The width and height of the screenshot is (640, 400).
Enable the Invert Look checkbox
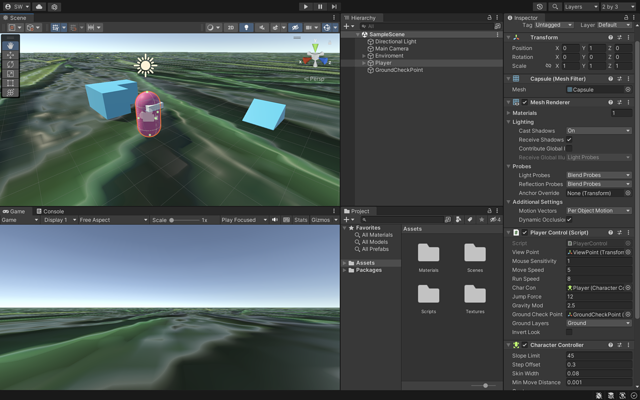point(569,332)
